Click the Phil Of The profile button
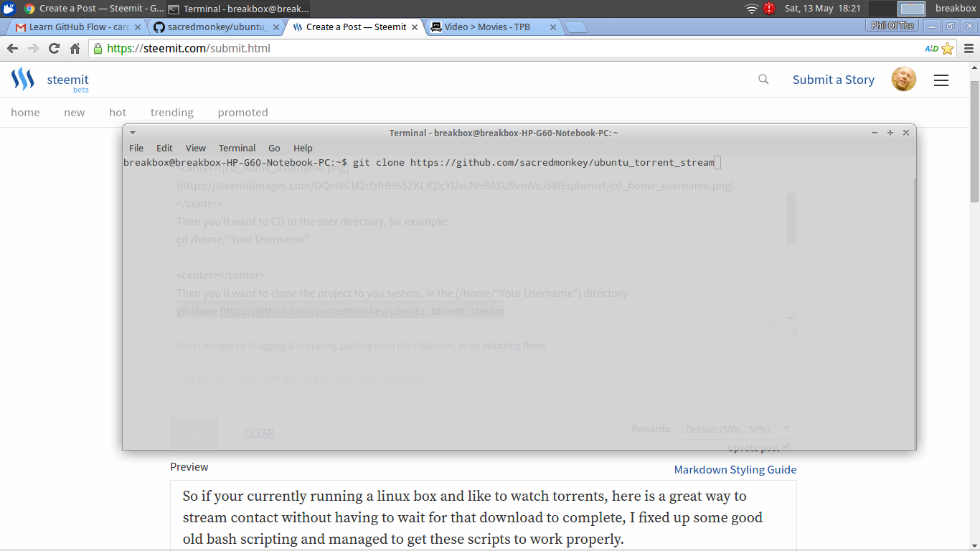Screen dimensions: 980x551 [x=892, y=26]
